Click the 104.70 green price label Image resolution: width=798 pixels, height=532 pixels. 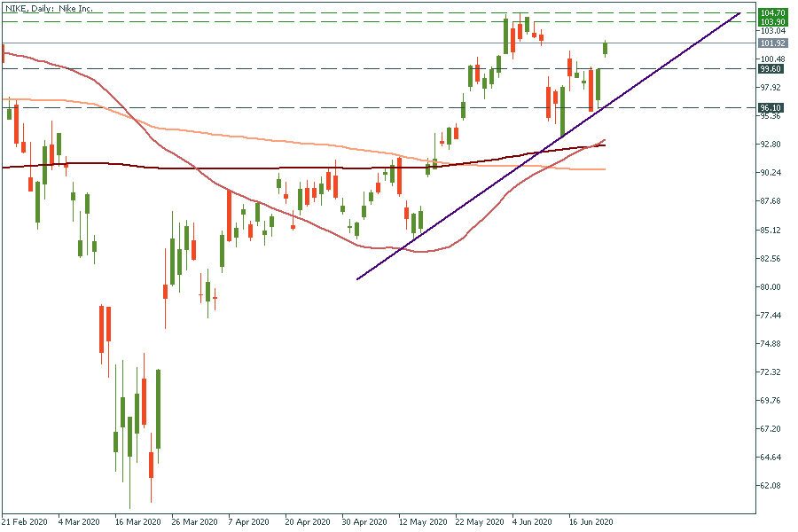point(772,13)
